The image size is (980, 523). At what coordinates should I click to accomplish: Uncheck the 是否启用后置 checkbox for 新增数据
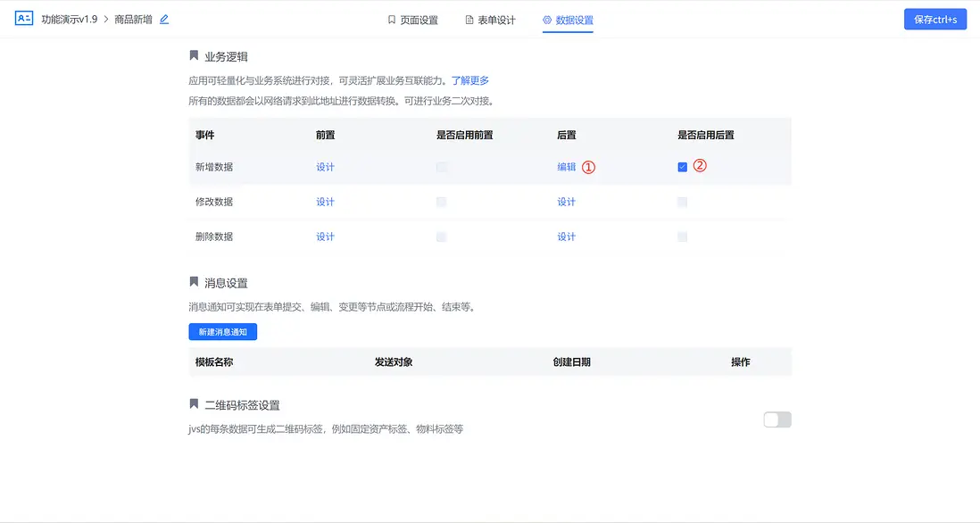[x=682, y=166]
